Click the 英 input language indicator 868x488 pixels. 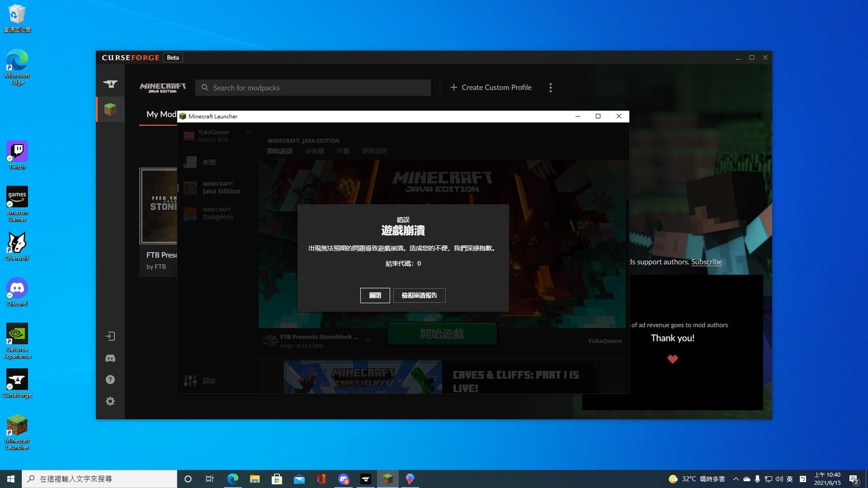click(x=790, y=479)
